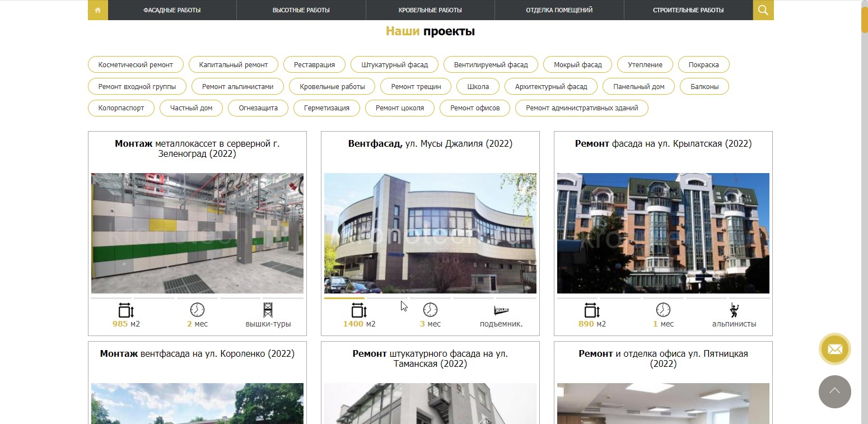Select the Утепление tag
This screenshot has height=424, width=868.
pyautogui.click(x=645, y=65)
